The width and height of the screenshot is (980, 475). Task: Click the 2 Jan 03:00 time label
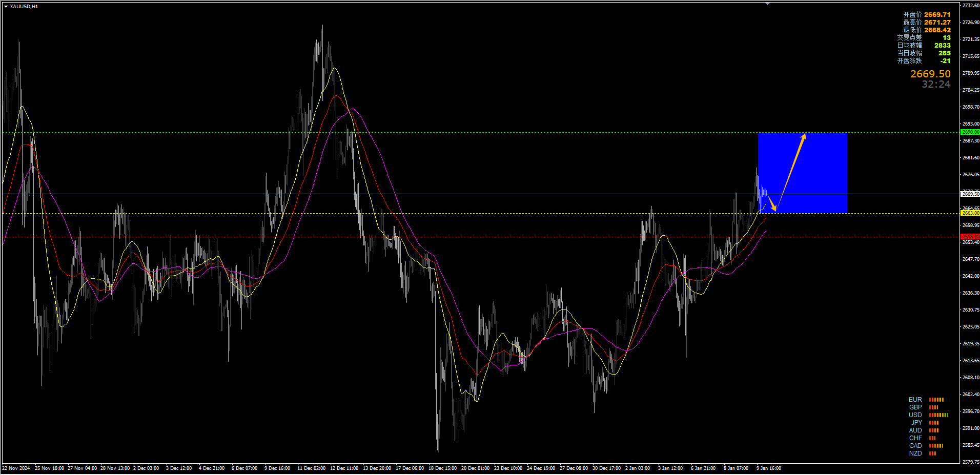tap(638, 468)
